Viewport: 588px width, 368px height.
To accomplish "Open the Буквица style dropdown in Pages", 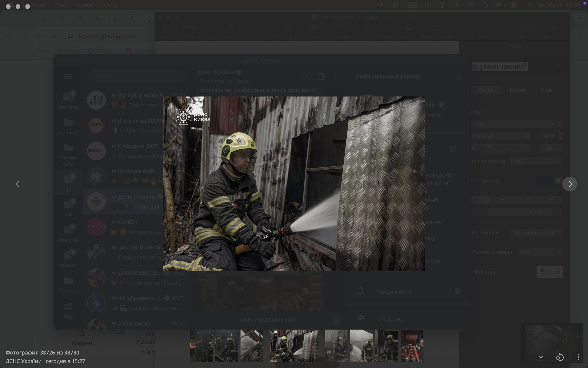I will 550,272.
